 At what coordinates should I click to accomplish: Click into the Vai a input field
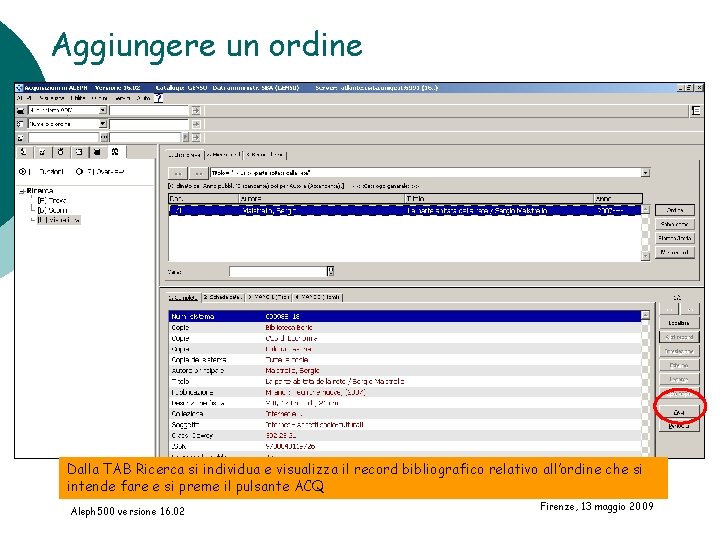[x=278, y=271]
